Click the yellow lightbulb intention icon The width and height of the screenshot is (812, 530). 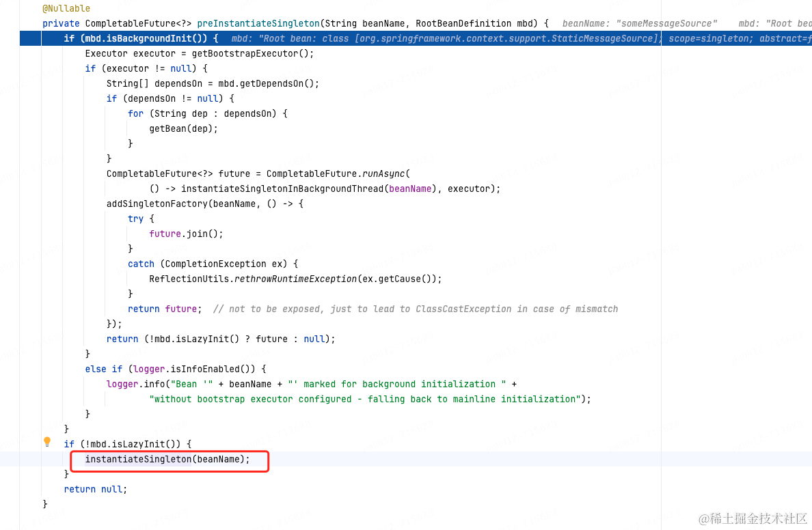click(x=47, y=442)
